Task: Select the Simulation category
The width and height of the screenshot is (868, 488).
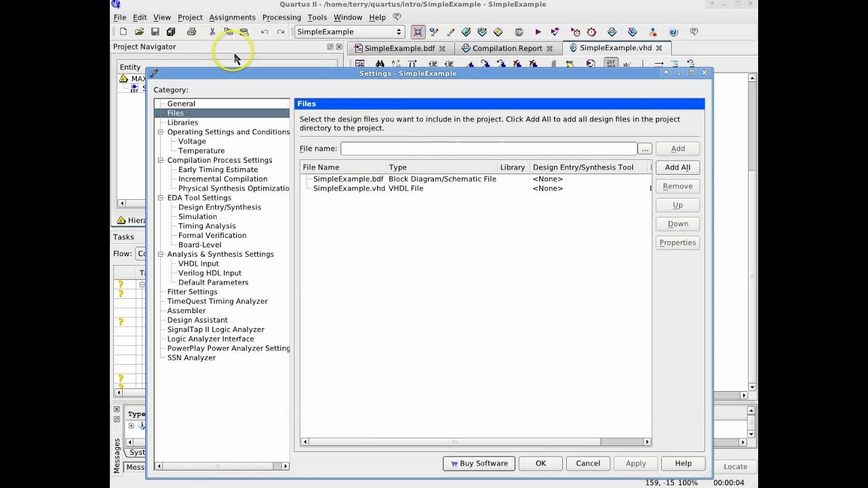Action: [x=197, y=217]
